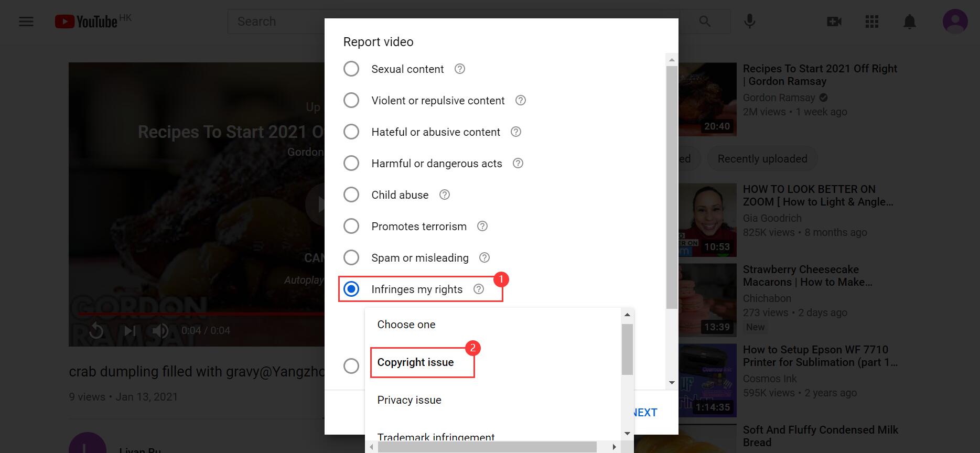This screenshot has height=453, width=980.
Task: Open the create video camera icon
Action: (834, 21)
